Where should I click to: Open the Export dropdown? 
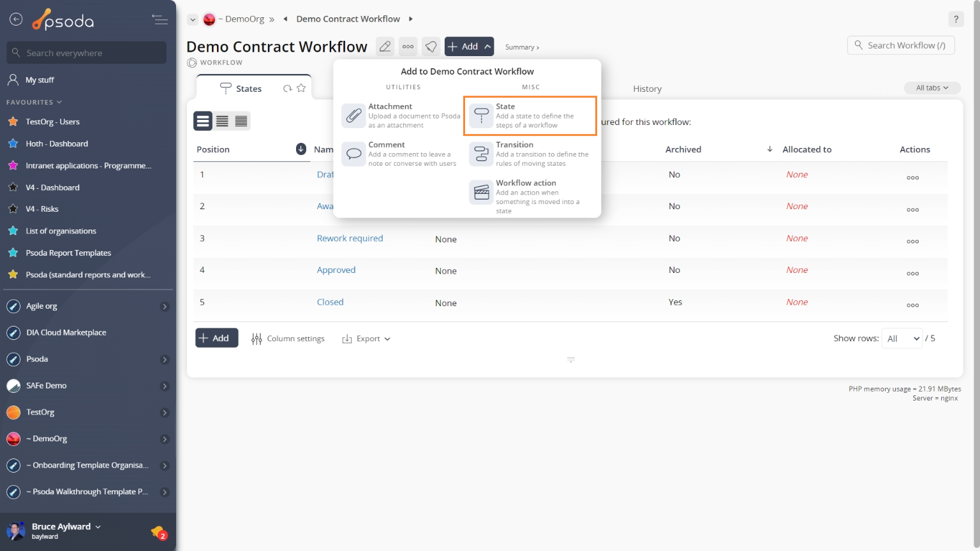tap(366, 339)
